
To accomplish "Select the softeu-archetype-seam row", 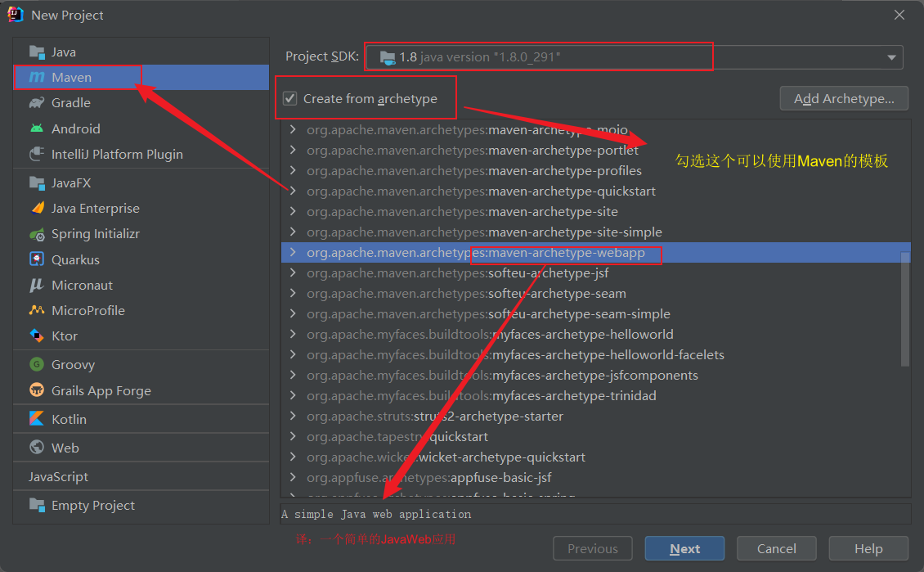I will coord(596,293).
